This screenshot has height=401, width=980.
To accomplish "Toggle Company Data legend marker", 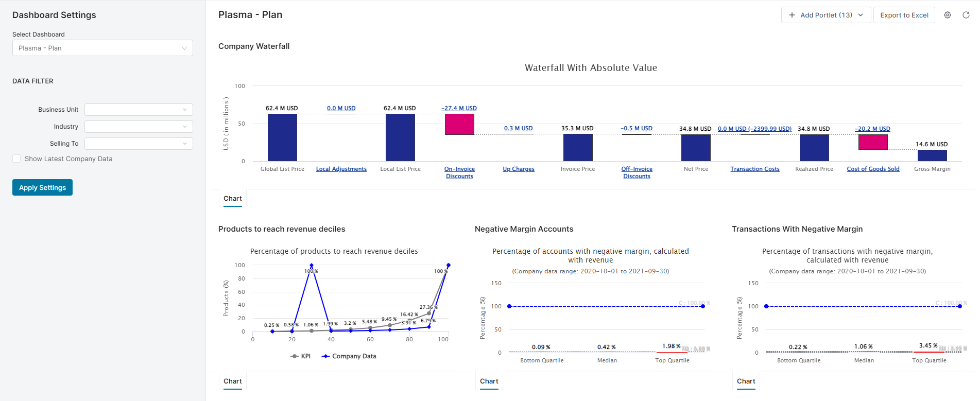I will [x=325, y=356].
